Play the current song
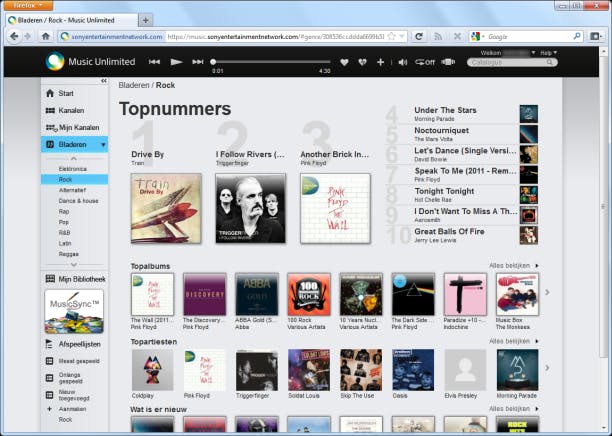This screenshot has width=612, height=436. 176,62
